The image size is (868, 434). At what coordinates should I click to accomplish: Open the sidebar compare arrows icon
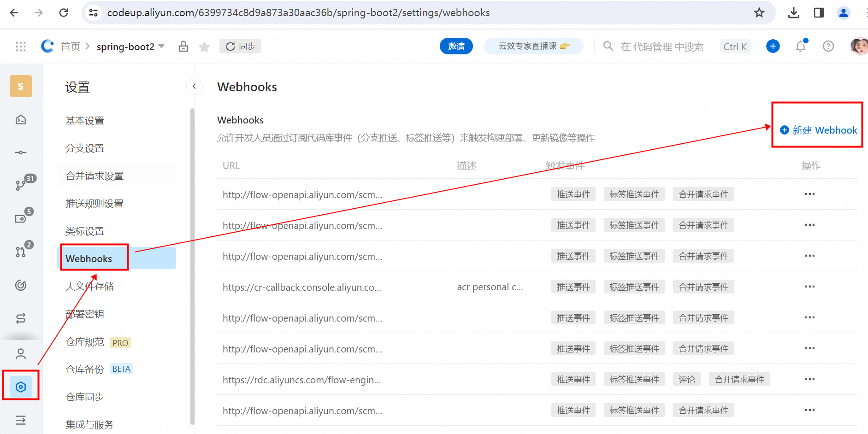click(21, 318)
